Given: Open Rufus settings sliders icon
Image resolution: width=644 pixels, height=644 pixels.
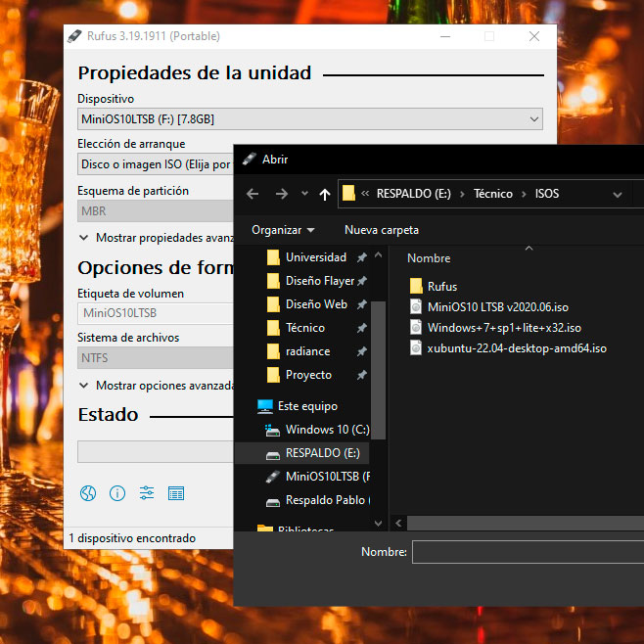Looking at the screenshot, I should point(147,493).
